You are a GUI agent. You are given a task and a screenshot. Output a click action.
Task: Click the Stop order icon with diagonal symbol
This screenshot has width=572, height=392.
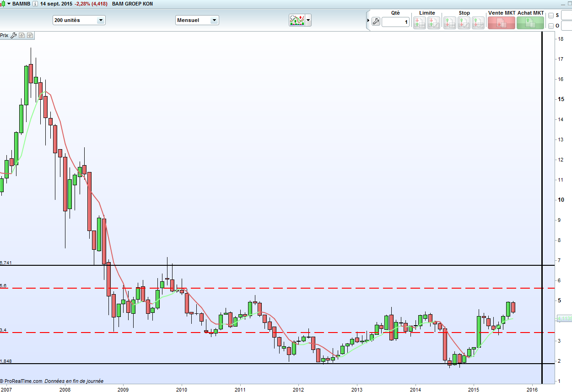tap(464, 23)
